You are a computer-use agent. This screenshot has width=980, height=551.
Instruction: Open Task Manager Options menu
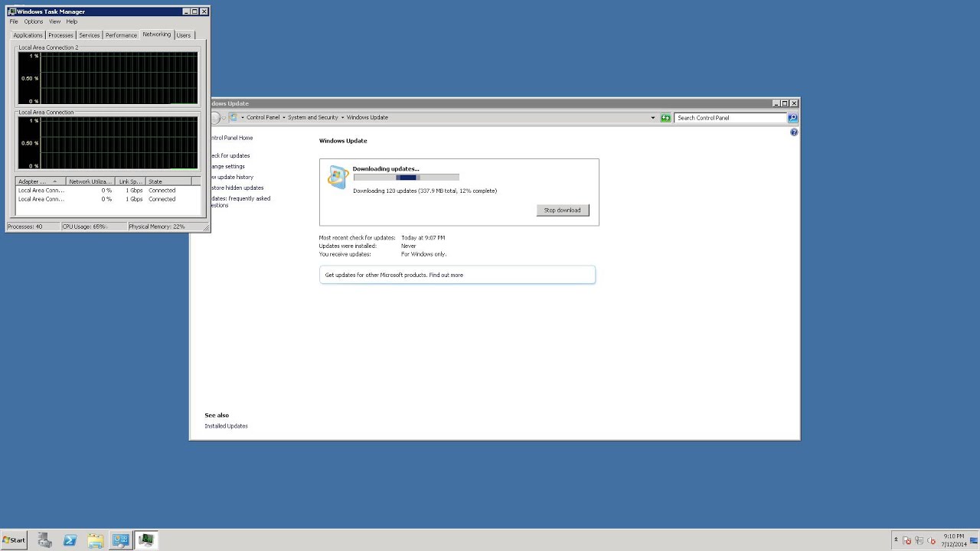pyautogui.click(x=33, y=21)
